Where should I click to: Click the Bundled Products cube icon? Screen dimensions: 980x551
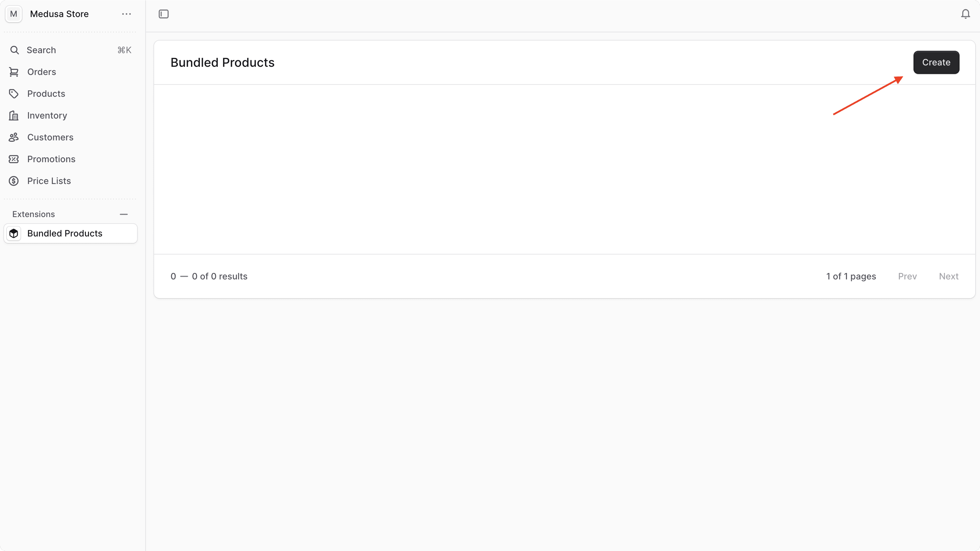click(14, 233)
